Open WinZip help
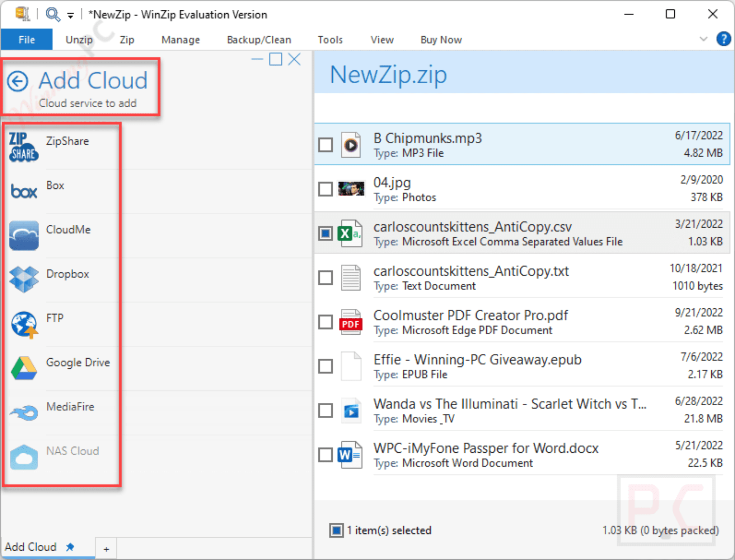 click(724, 39)
